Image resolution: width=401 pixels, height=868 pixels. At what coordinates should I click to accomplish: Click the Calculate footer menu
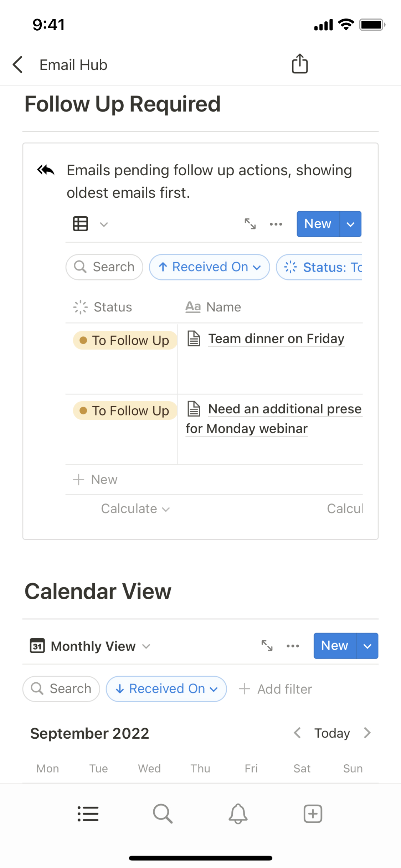[x=135, y=508]
